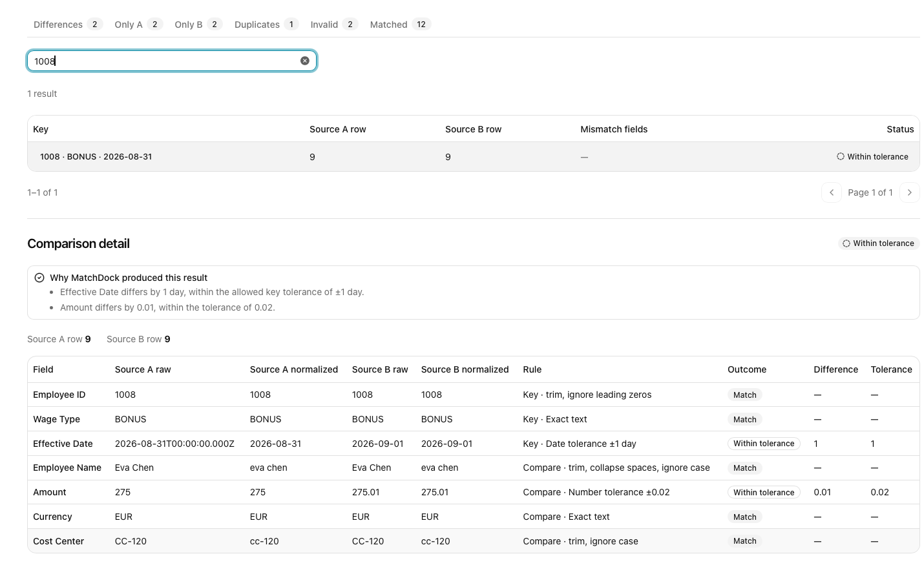This screenshot has height=576, width=924.
Task: Click the Cost Center field row label
Action: click(x=59, y=541)
